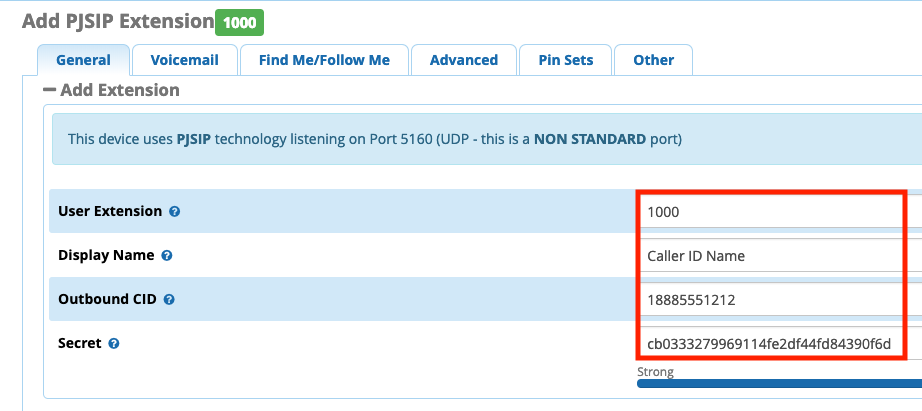Open the Other tab
The image size is (922, 411).
coord(653,60)
